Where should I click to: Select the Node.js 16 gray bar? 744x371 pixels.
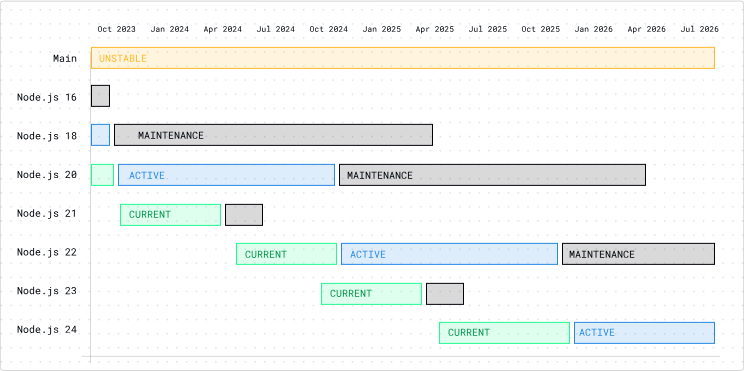point(101,96)
